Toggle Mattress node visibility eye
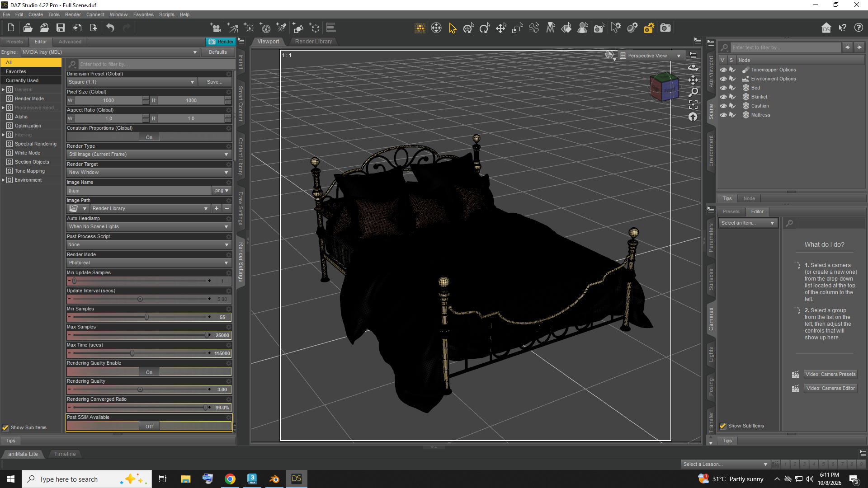 click(x=723, y=115)
